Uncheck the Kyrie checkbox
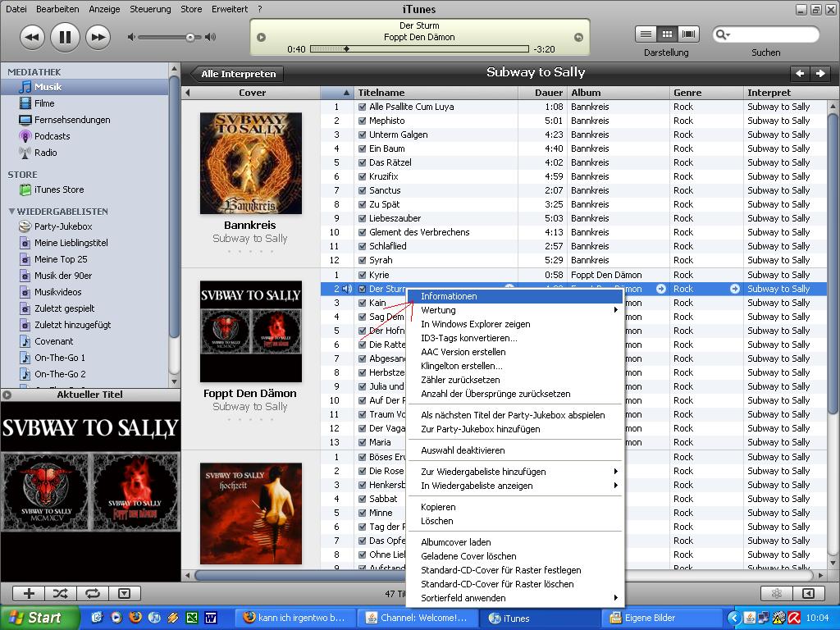Image resolution: width=840 pixels, height=630 pixels. click(x=362, y=276)
